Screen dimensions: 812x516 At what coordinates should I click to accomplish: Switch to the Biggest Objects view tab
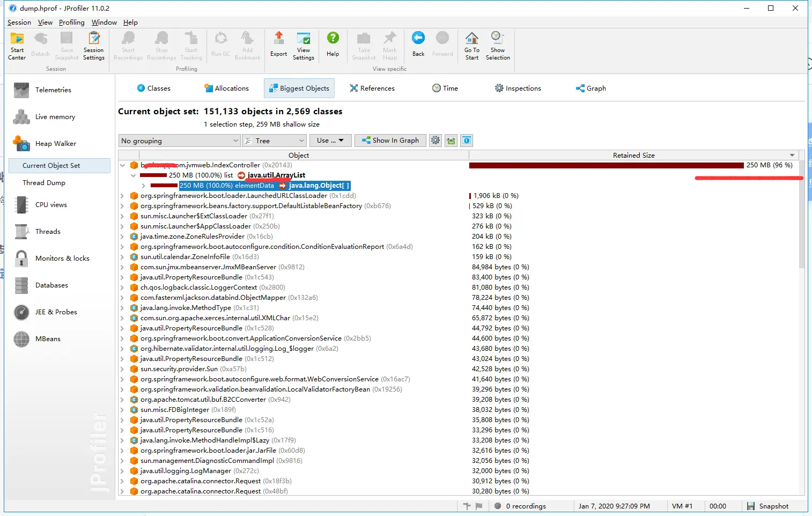299,89
